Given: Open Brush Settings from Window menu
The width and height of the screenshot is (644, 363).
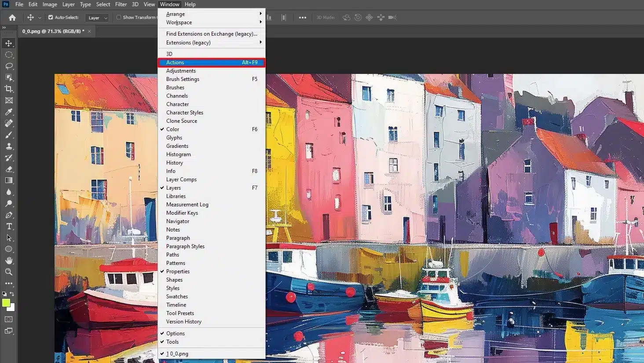Looking at the screenshot, I should click(212, 79).
